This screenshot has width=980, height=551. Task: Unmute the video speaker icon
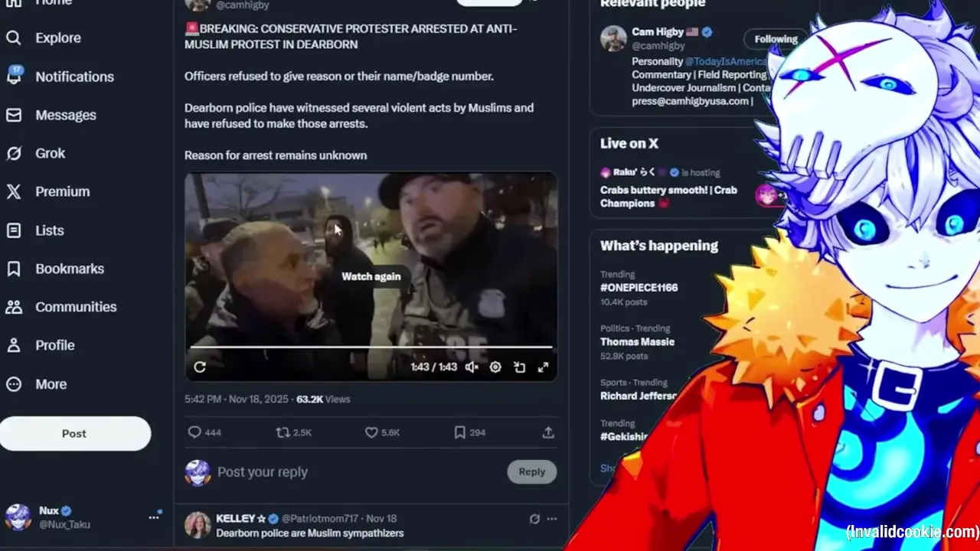click(472, 367)
